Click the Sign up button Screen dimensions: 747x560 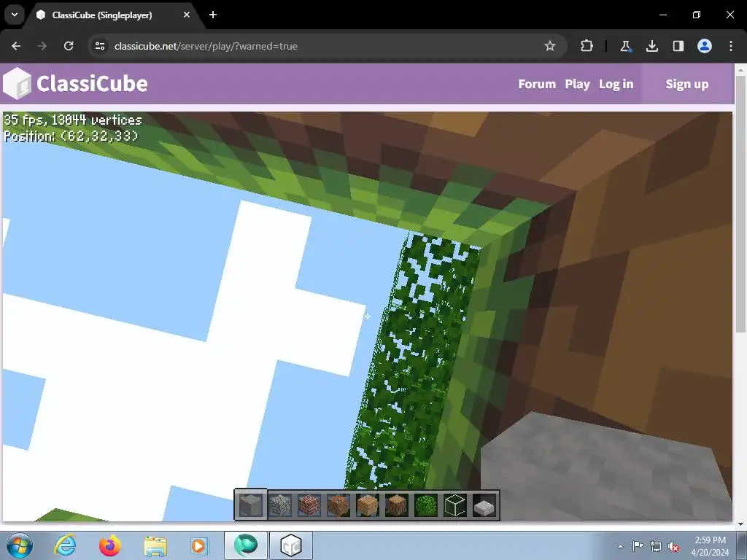(687, 84)
